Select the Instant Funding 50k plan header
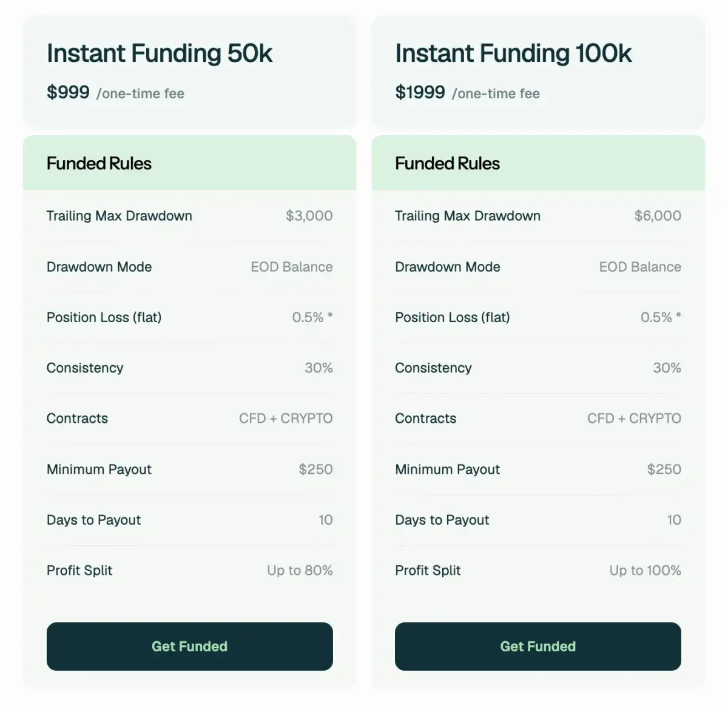728x706 pixels. (160, 53)
